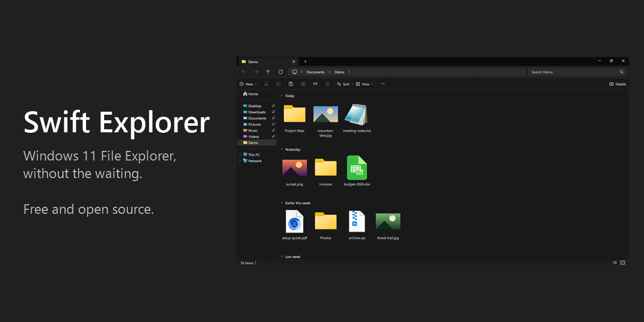Switch to large thumbnails view in status bar

point(622,263)
